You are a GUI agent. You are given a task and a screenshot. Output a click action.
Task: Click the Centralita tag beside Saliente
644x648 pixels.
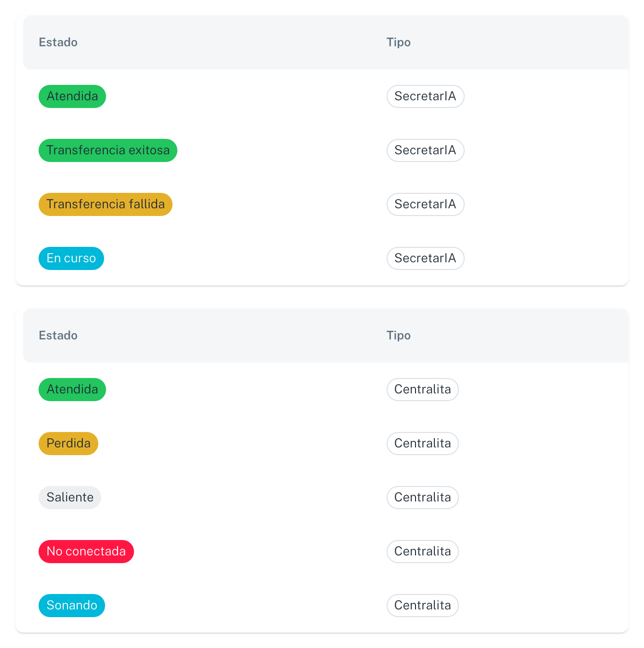[422, 498]
